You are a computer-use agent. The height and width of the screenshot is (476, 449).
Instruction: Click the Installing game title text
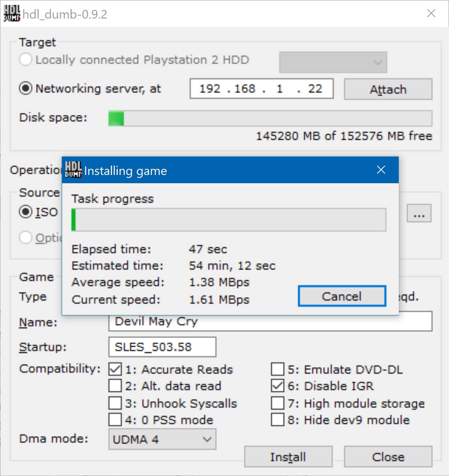(126, 171)
